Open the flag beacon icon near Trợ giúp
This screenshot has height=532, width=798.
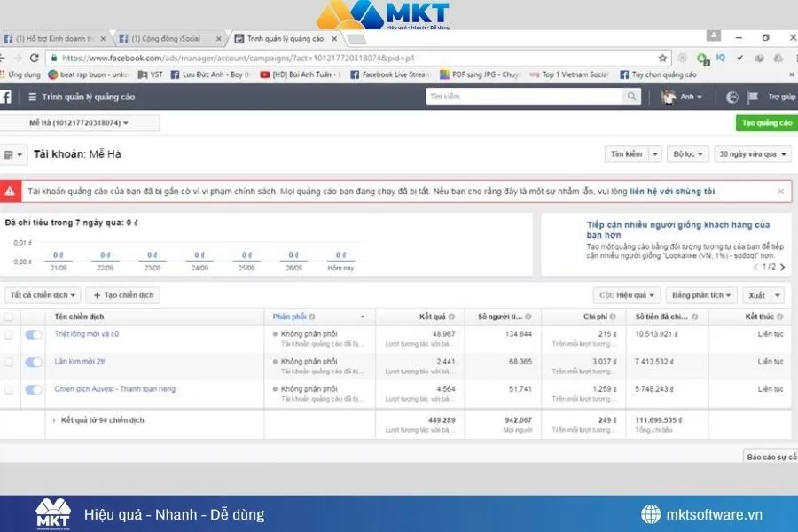pyautogui.click(x=753, y=98)
